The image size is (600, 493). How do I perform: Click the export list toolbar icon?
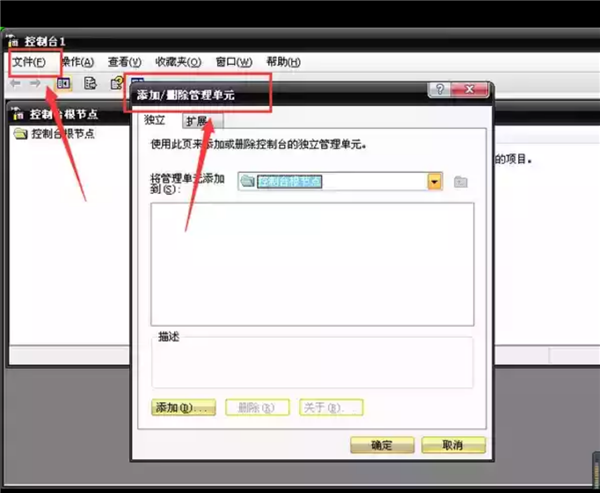coord(90,83)
